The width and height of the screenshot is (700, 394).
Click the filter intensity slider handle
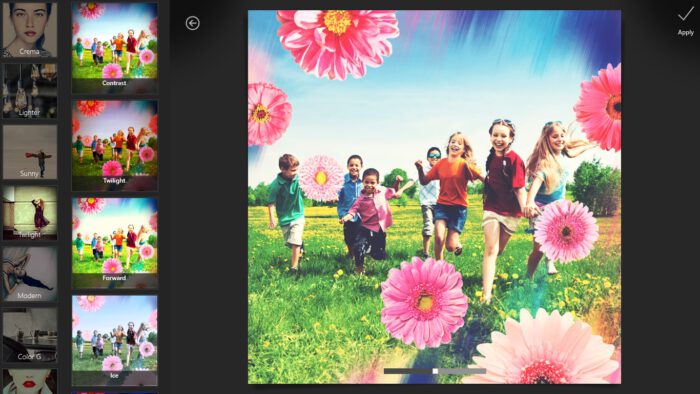(x=435, y=371)
